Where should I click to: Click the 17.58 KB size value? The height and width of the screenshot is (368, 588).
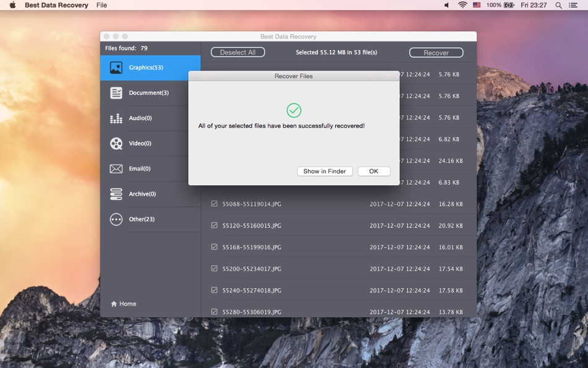[451, 291]
